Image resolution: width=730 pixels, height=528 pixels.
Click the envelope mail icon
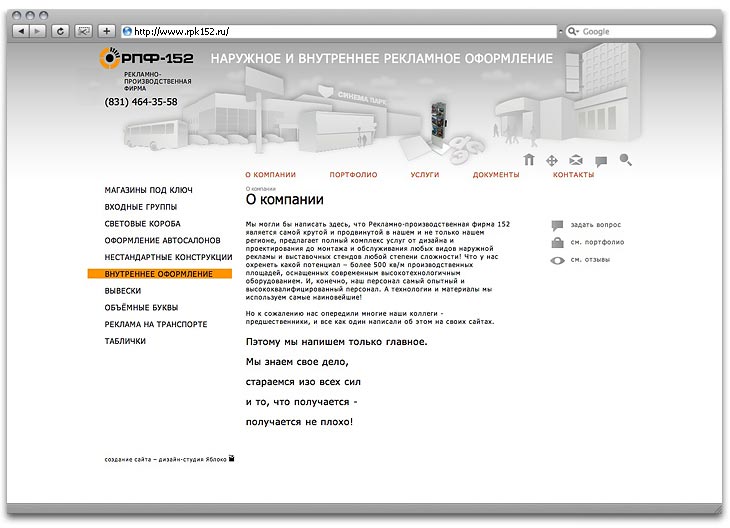point(576,161)
